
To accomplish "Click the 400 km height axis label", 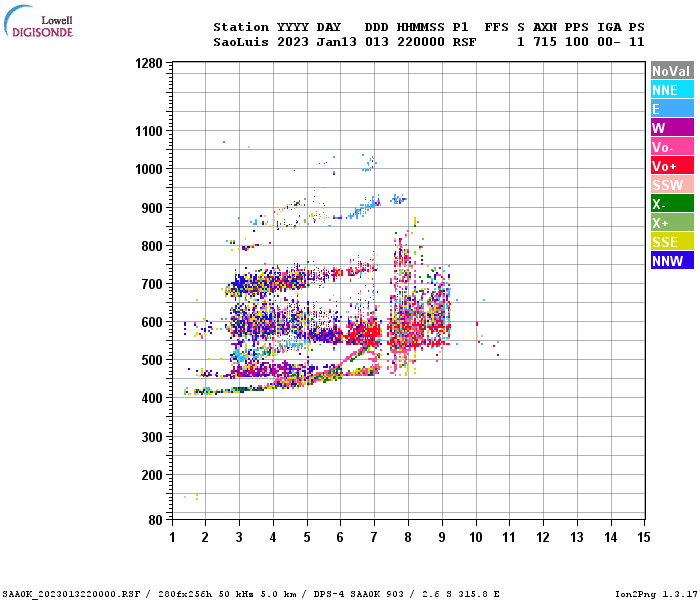I will point(152,398).
